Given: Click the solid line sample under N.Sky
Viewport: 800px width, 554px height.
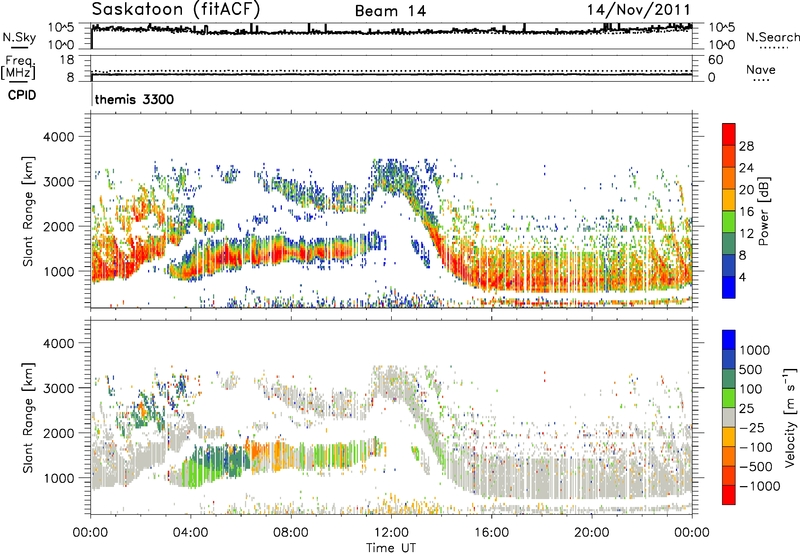Looking at the screenshot, I should tap(19, 47).
